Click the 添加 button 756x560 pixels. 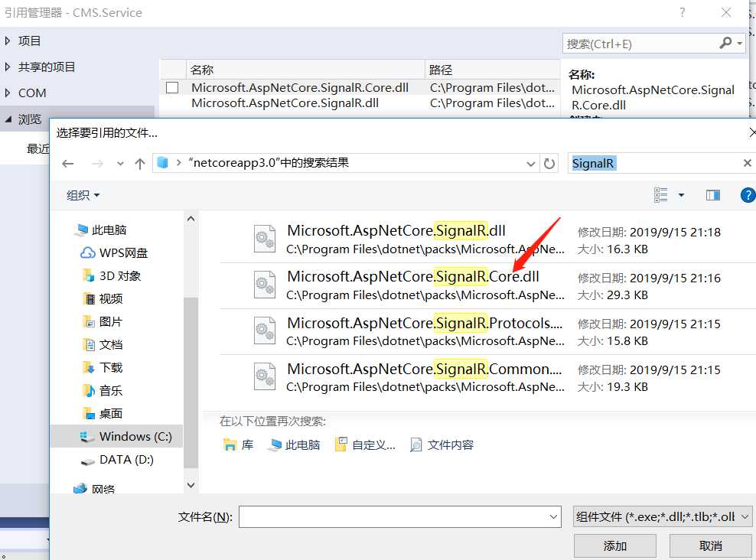click(x=614, y=545)
